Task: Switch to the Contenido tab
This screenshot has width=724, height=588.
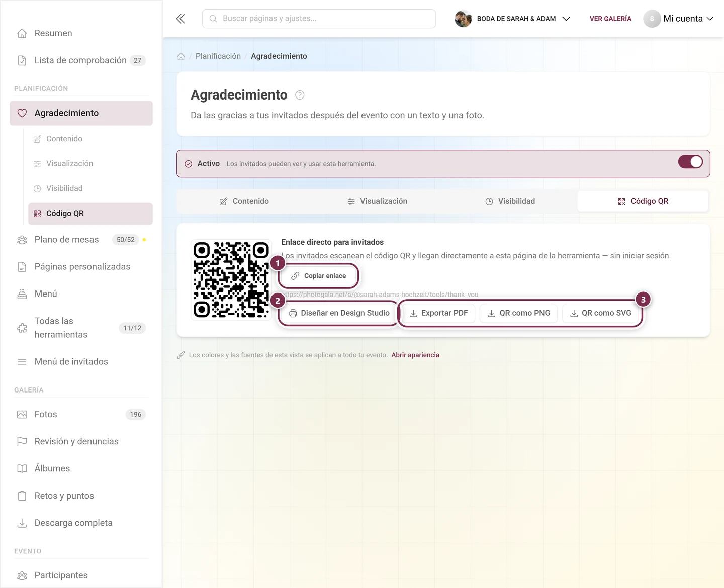Action: pos(244,201)
